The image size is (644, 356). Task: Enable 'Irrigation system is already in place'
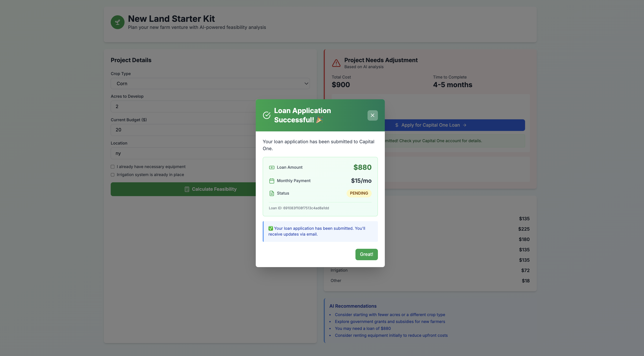click(x=113, y=175)
